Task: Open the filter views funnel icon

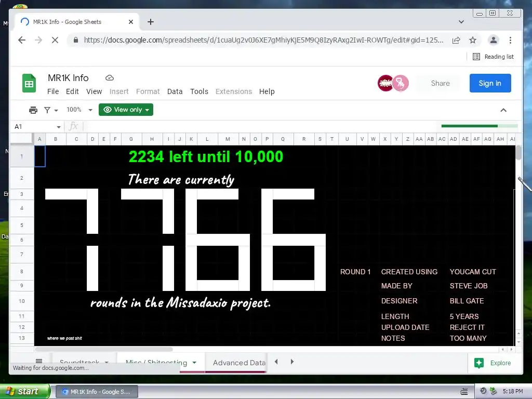Action: (x=47, y=110)
